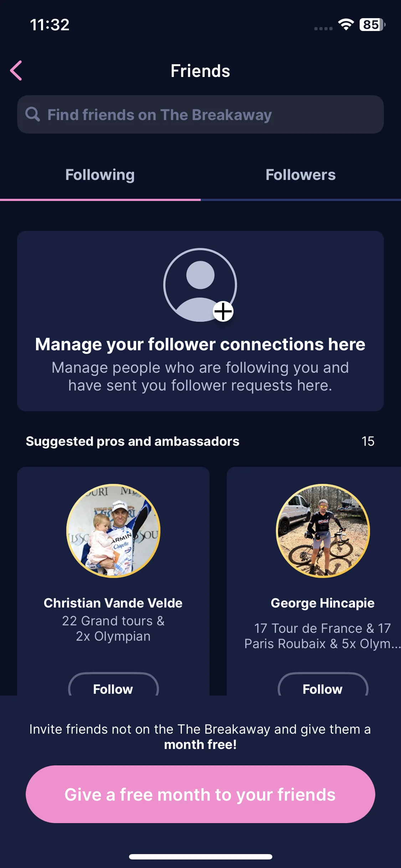Switch to the Following tab
Image resolution: width=401 pixels, height=868 pixels.
coord(100,175)
